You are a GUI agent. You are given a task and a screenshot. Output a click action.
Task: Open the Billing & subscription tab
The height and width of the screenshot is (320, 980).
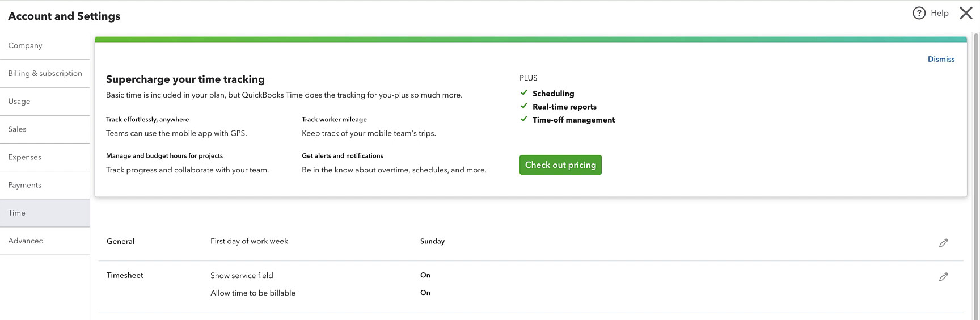[45, 73]
